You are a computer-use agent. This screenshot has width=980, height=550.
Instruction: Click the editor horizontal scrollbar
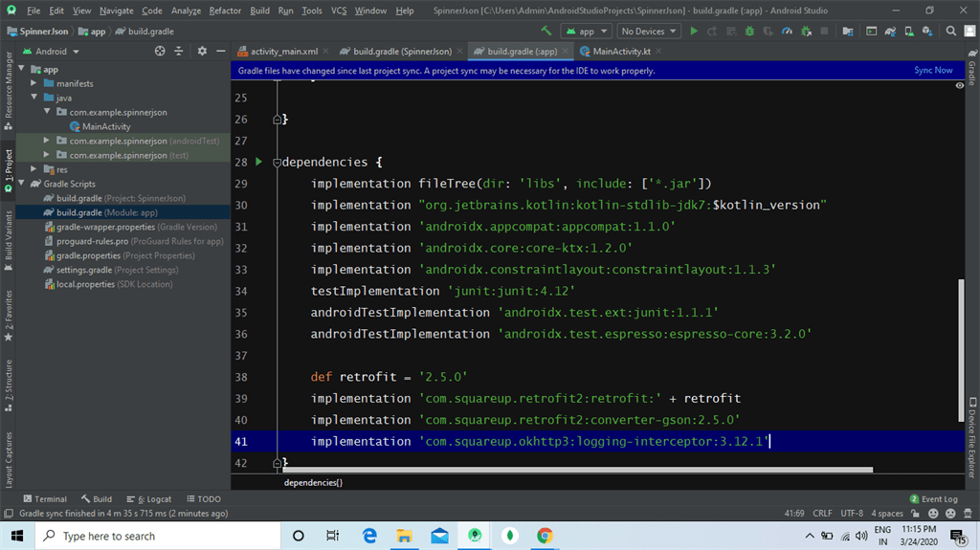tap(577, 470)
